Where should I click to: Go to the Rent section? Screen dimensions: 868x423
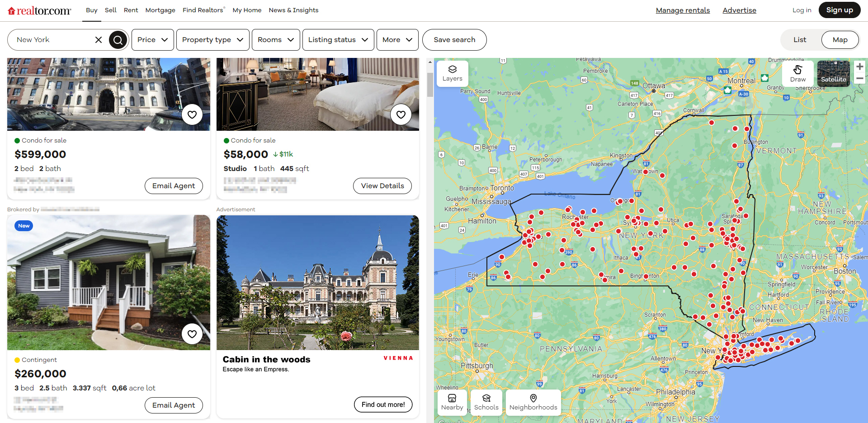pyautogui.click(x=131, y=10)
